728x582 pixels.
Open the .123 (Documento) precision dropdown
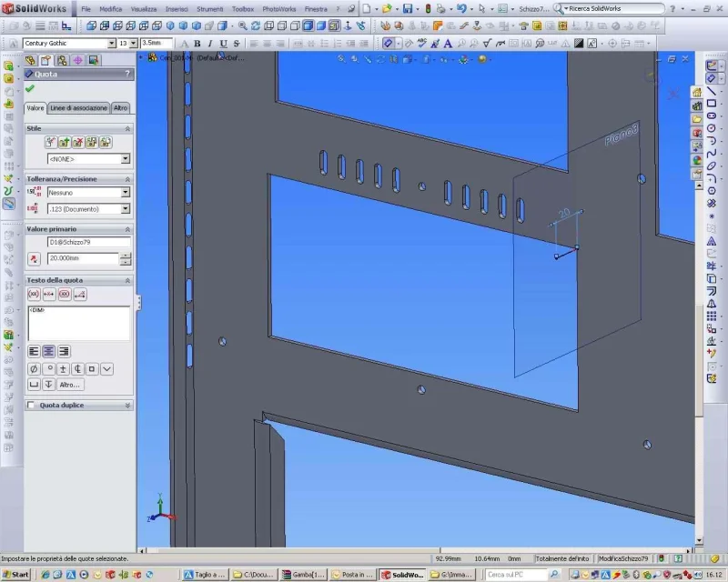click(x=126, y=209)
